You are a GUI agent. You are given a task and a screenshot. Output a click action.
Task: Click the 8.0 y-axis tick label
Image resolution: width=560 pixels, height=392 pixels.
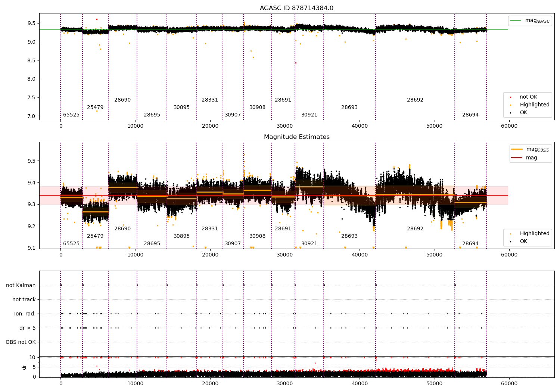(x=32, y=79)
